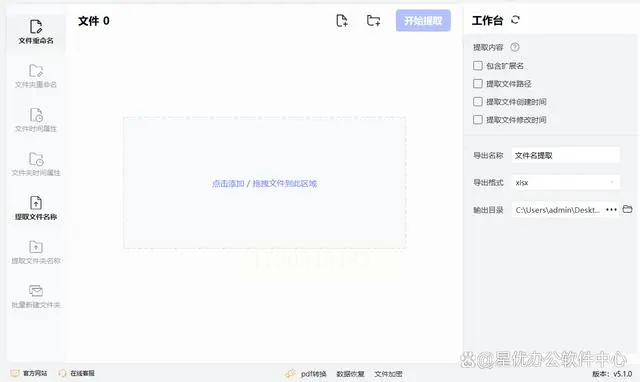Click the three dots browse button

pyautogui.click(x=611, y=210)
